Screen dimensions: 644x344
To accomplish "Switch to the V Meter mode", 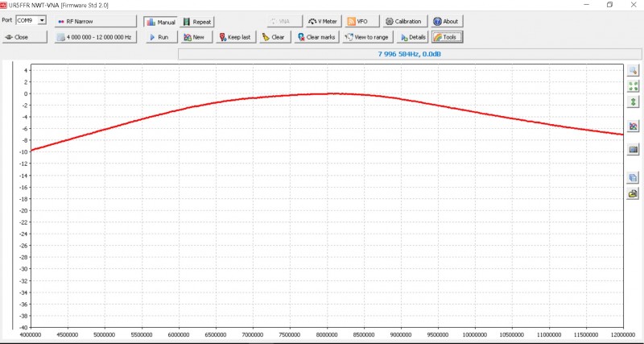I will [324, 22].
